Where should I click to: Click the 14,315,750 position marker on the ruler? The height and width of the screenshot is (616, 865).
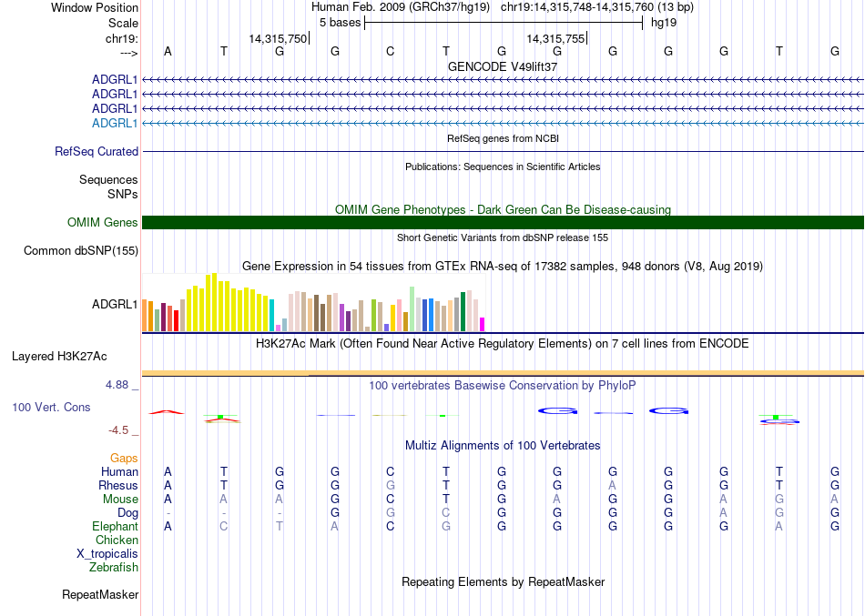(x=279, y=38)
